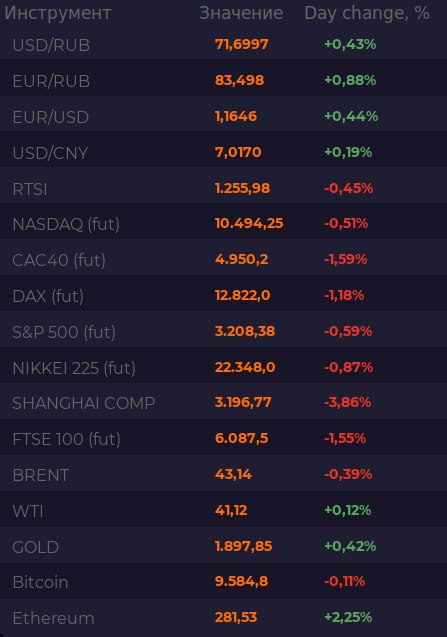Click the S&P 500 (fut) value 3.208,38

[245, 332]
